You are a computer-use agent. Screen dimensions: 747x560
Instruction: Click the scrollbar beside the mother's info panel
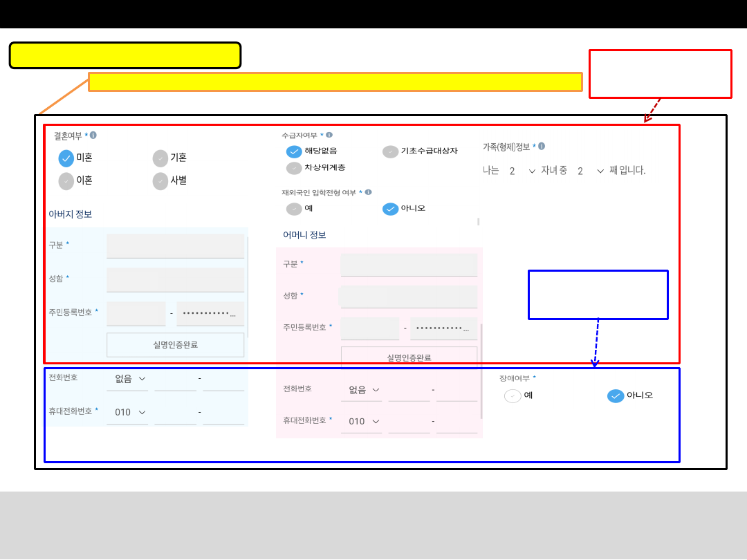[x=481, y=370]
